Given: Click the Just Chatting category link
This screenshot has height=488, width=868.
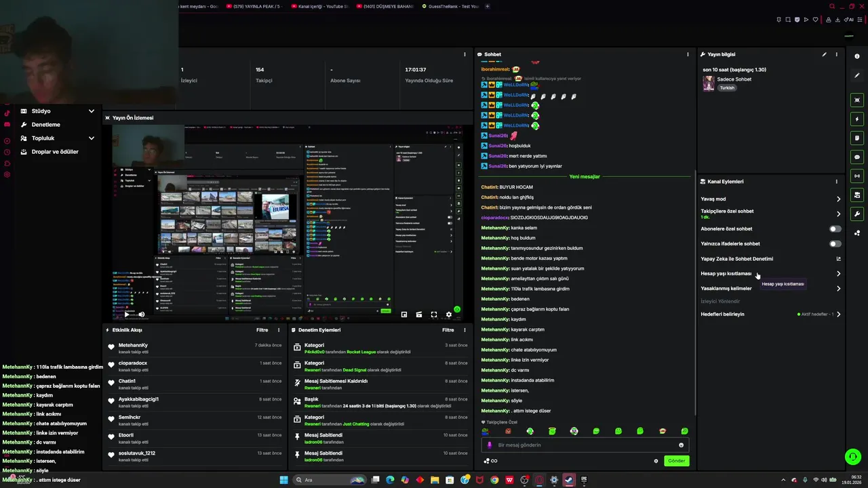Looking at the screenshot, I should (356, 424).
